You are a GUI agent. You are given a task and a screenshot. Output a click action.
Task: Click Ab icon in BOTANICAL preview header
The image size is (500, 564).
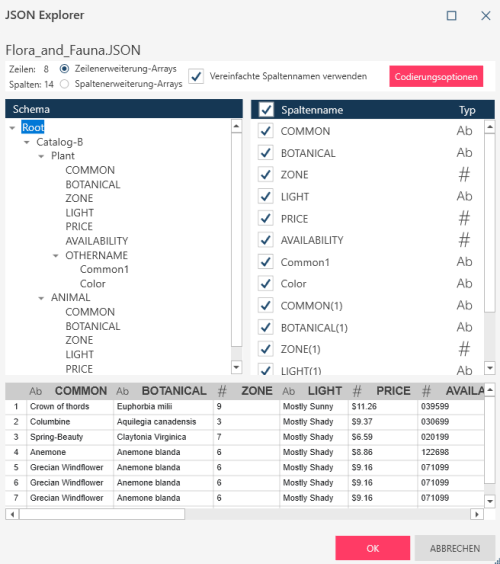point(122,391)
